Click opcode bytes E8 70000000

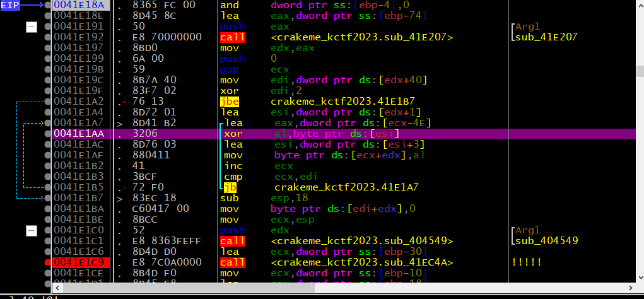pyautogui.click(x=167, y=37)
